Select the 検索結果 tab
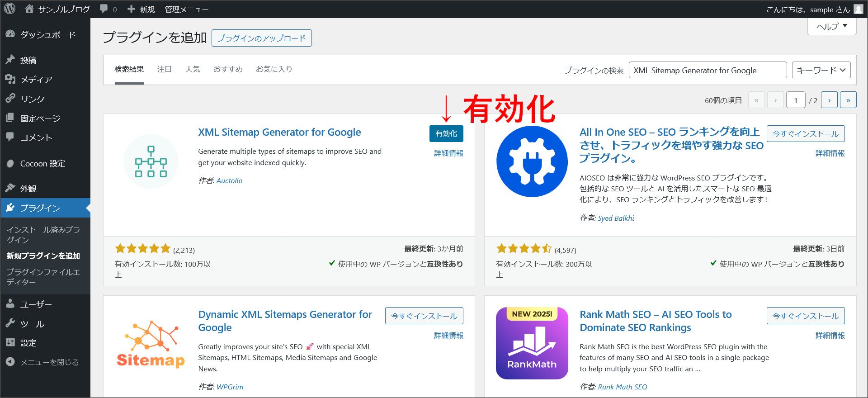 pos(129,70)
